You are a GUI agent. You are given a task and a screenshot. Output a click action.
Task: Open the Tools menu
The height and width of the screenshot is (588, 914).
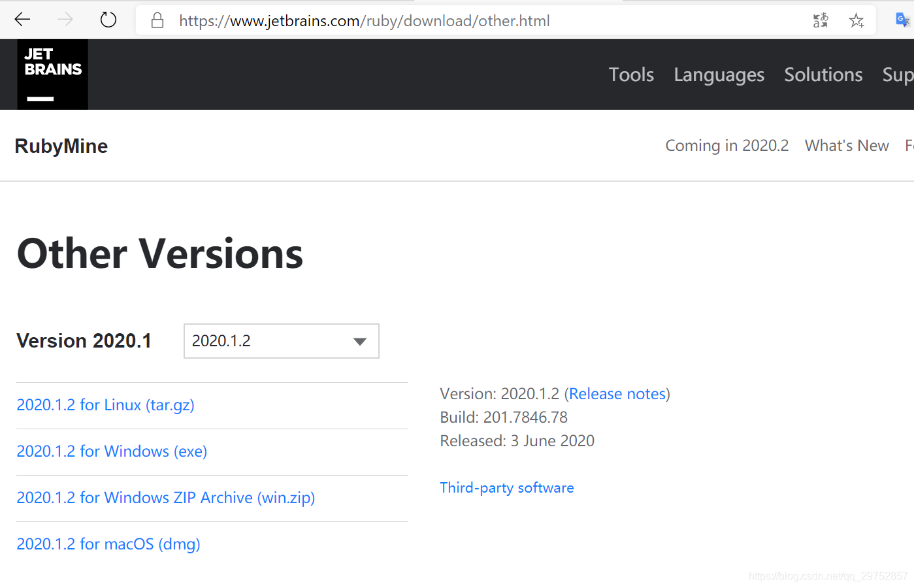[x=631, y=74]
